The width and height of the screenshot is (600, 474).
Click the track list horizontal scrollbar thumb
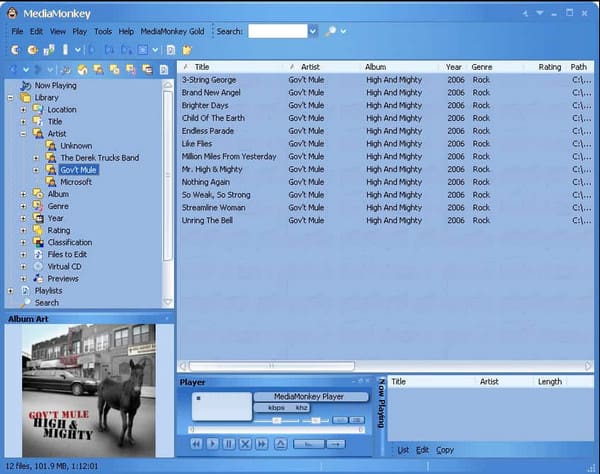point(272,366)
